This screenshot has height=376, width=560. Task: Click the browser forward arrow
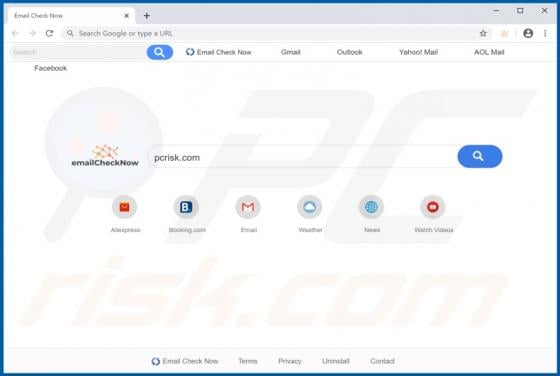32,33
